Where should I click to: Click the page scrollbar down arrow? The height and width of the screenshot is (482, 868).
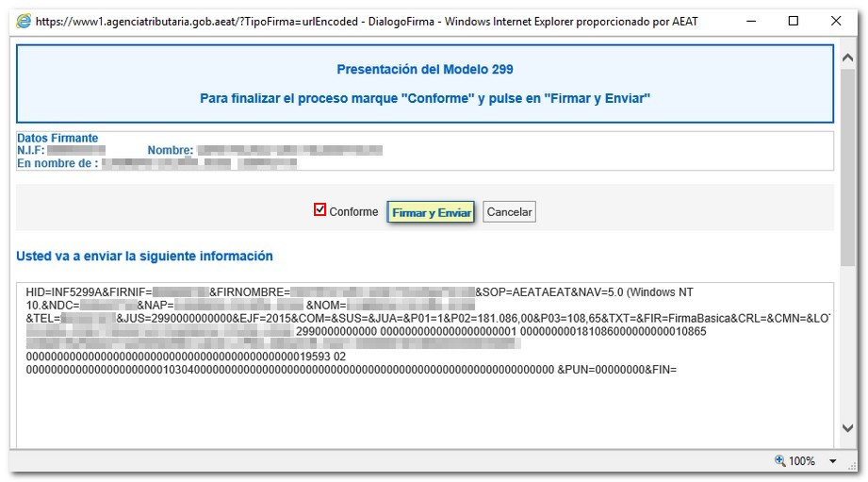[x=848, y=428]
